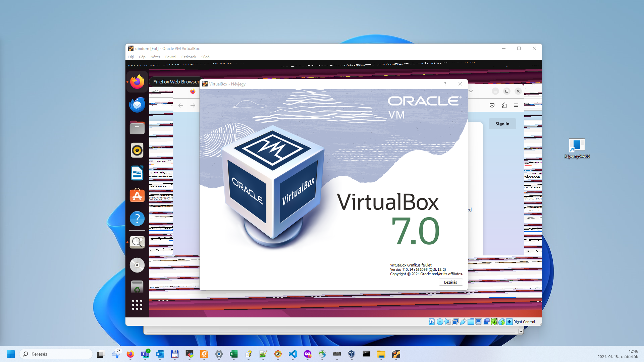644x362 pixels.
Task: Click the Firefox save to Pocket icon
Action: coord(492,105)
